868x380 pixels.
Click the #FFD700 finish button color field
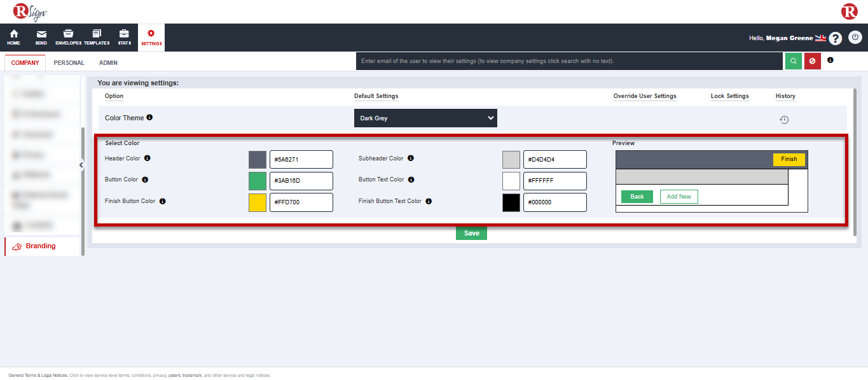[301, 202]
